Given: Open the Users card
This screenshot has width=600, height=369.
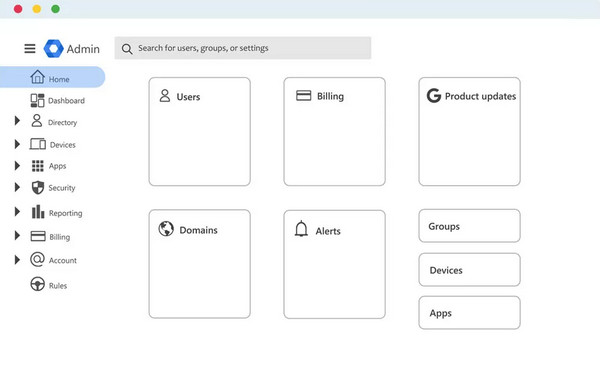Looking at the screenshot, I should [200, 132].
